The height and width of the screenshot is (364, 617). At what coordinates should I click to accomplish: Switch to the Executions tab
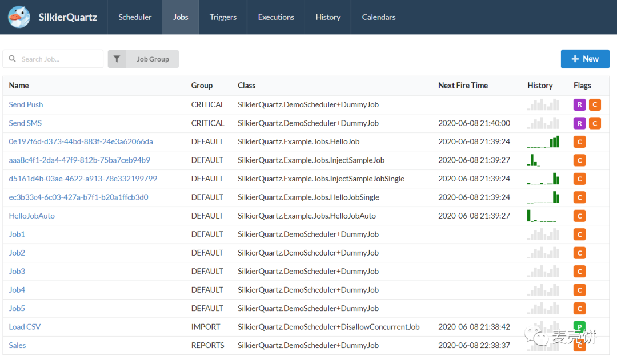click(276, 17)
